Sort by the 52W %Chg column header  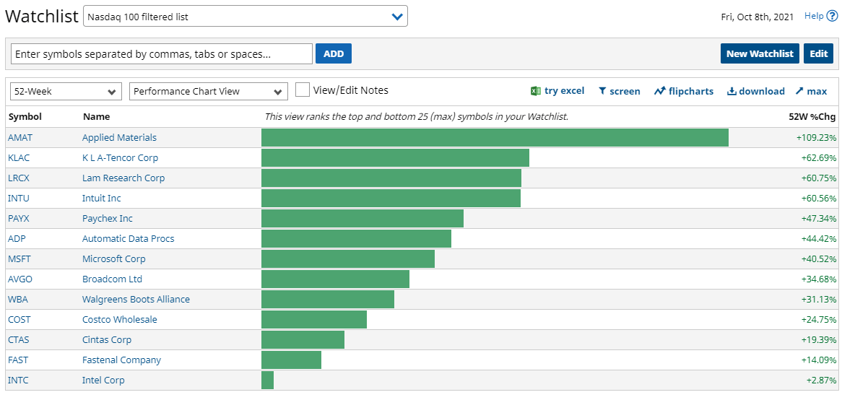pyautogui.click(x=812, y=116)
